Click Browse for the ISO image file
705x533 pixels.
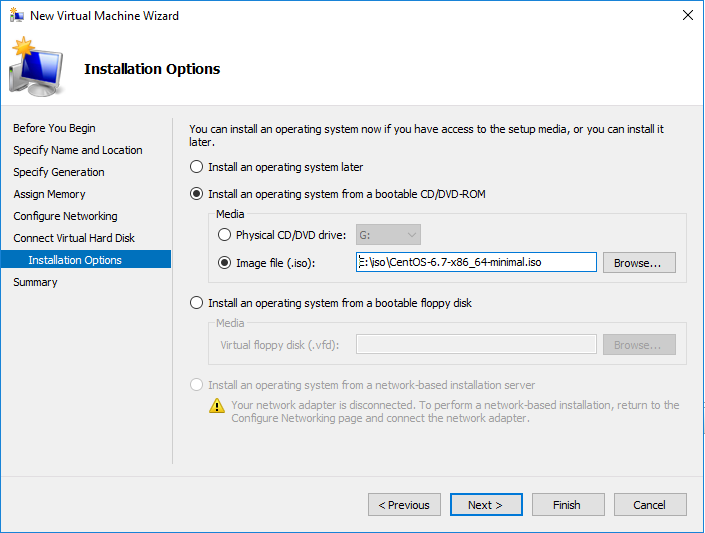click(638, 263)
